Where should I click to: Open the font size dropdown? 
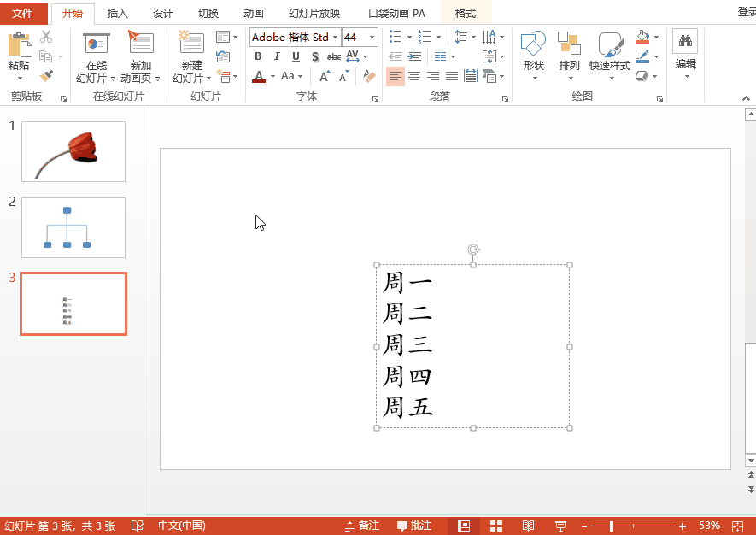click(x=372, y=37)
